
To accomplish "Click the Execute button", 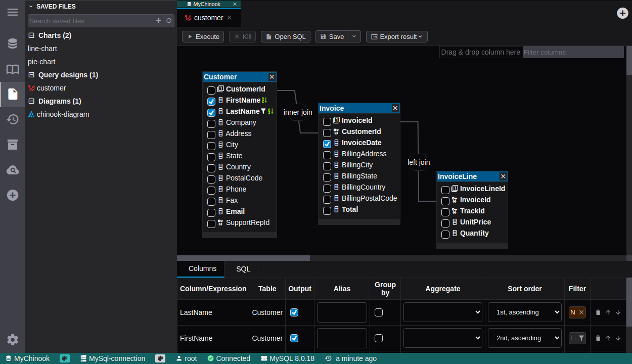I will coord(203,36).
